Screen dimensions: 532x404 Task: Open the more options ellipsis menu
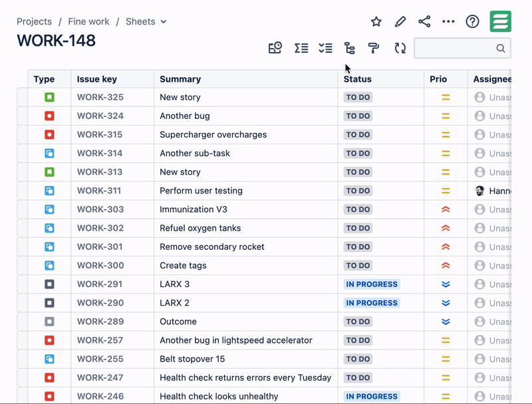(448, 21)
